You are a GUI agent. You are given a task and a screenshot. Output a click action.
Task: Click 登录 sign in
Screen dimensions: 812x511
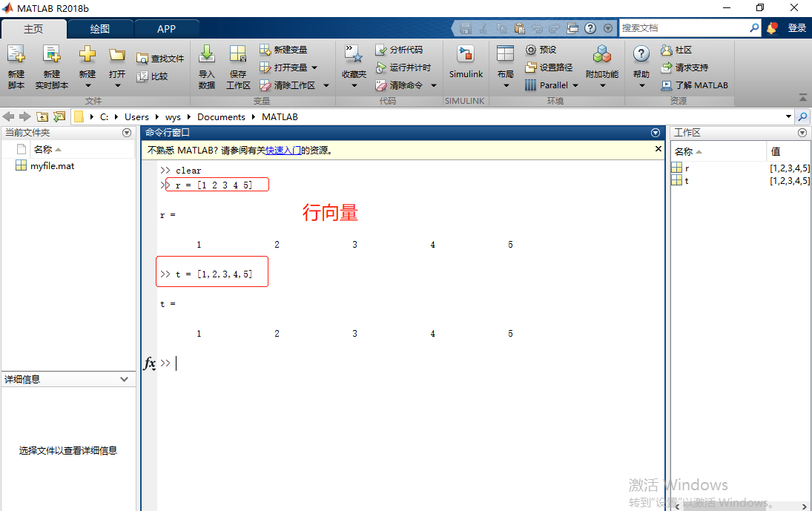[x=796, y=28]
